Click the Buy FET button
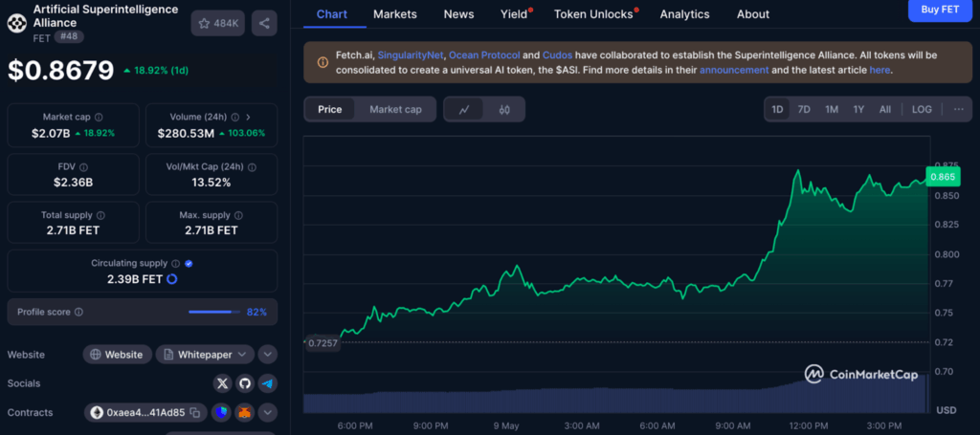 (x=940, y=10)
